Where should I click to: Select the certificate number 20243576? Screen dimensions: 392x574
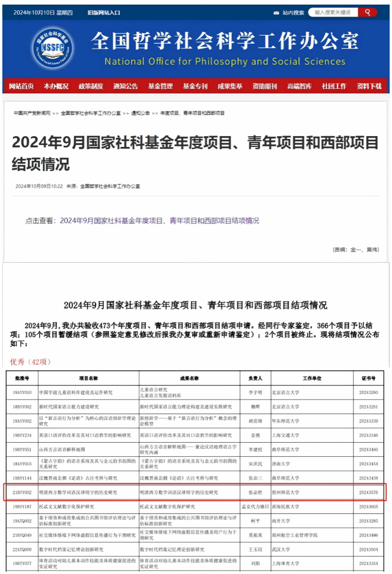(x=368, y=492)
